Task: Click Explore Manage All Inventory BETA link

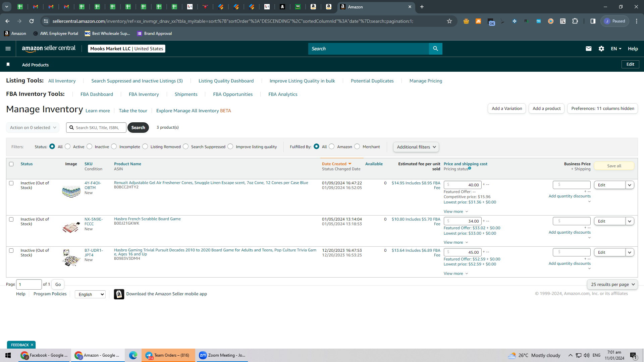Action: (x=194, y=111)
